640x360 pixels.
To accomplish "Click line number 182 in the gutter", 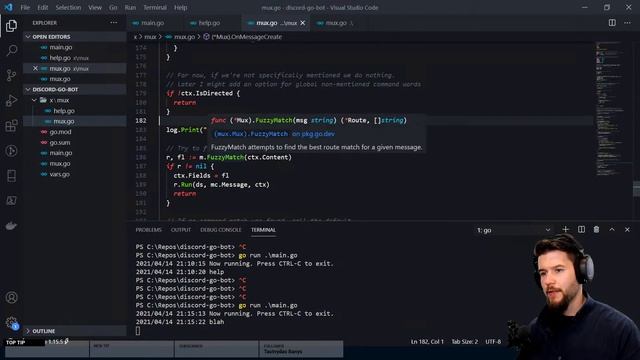I will coord(141,120).
